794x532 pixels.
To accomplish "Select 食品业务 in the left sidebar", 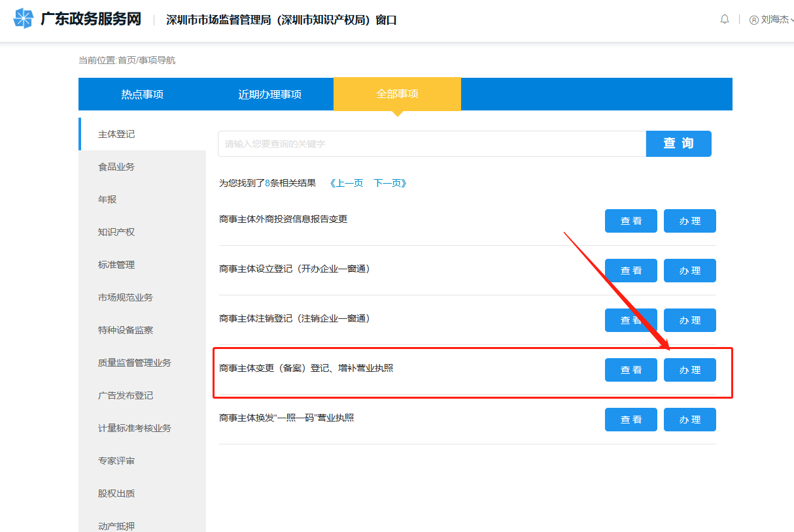I will pos(116,167).
